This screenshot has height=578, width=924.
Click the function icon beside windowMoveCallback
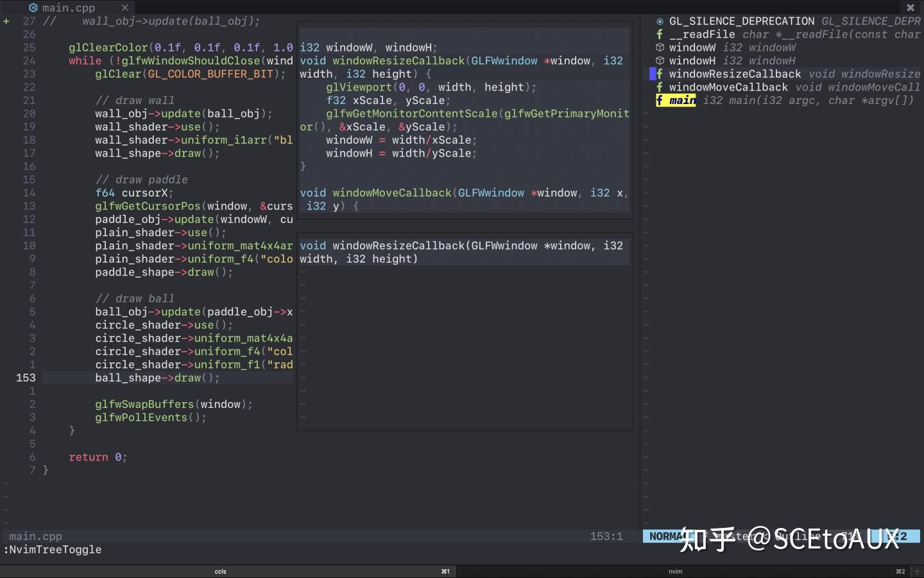(x=659, y=87)
